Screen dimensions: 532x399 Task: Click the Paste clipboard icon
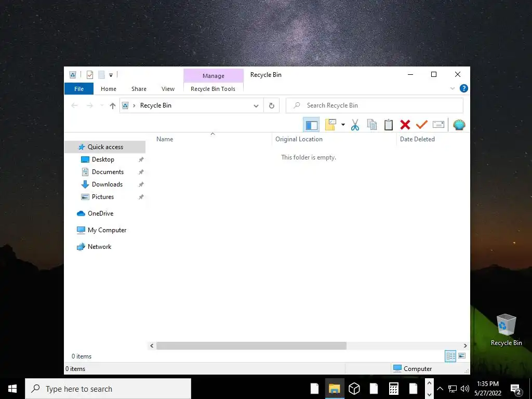[389, 125]
